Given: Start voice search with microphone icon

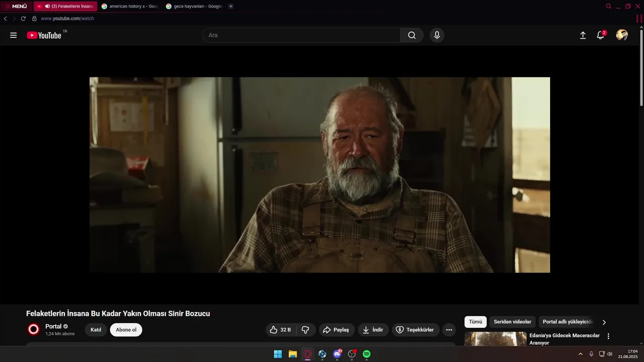Looking at the screenshot, I should click(437, 35).
